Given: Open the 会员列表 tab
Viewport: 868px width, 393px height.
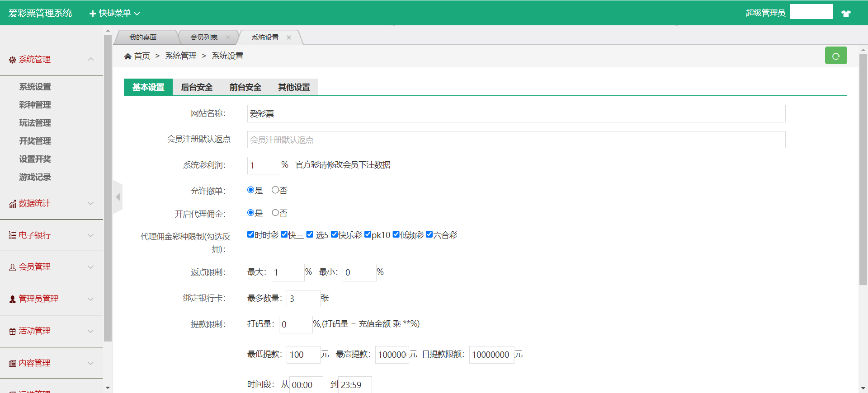Looking at the screenshot, I should tap(204, 37).
